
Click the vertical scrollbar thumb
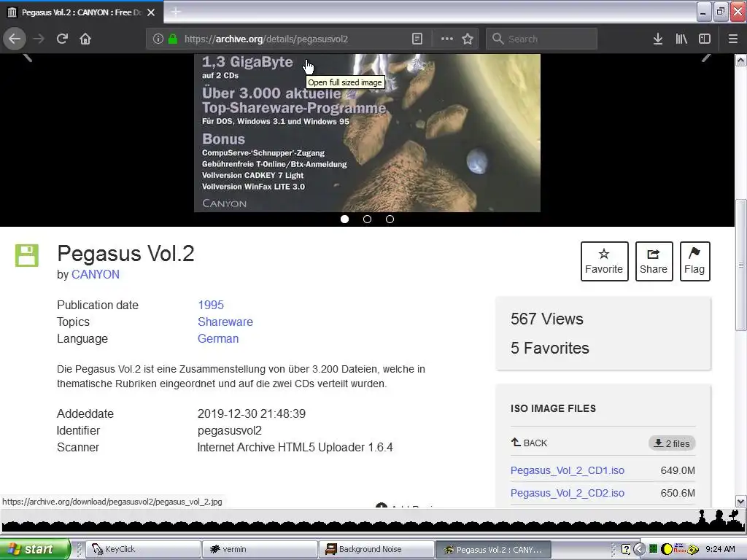[741, 265]
